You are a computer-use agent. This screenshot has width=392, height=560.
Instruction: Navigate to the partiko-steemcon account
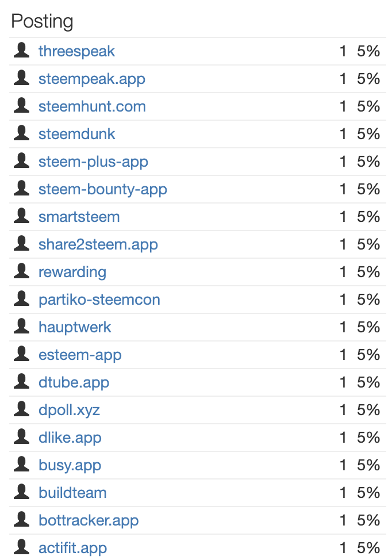99,300
